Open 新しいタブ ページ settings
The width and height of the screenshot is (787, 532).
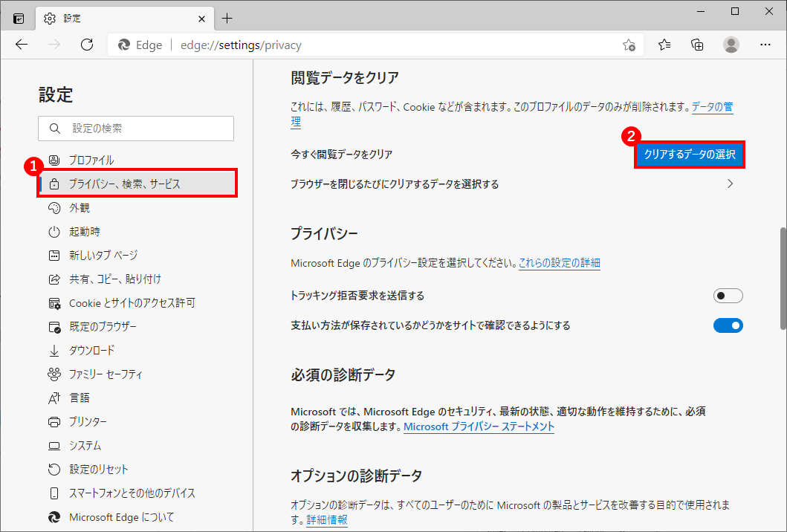(136, 256)
